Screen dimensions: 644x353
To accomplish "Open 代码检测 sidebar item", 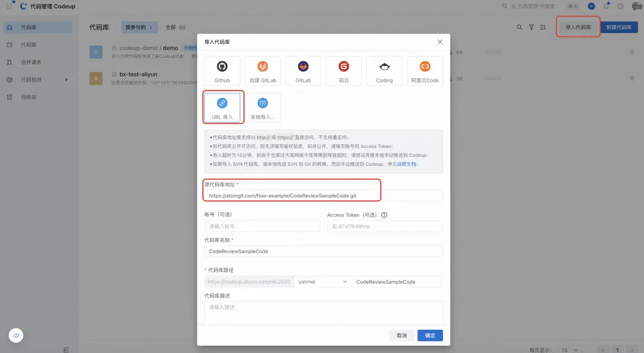I will click(x=38, y=79).
